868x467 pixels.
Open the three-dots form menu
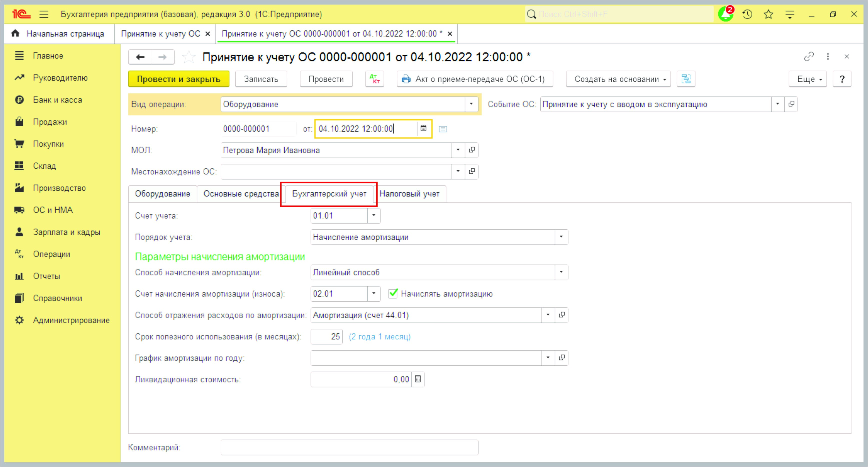coord(828,57)
